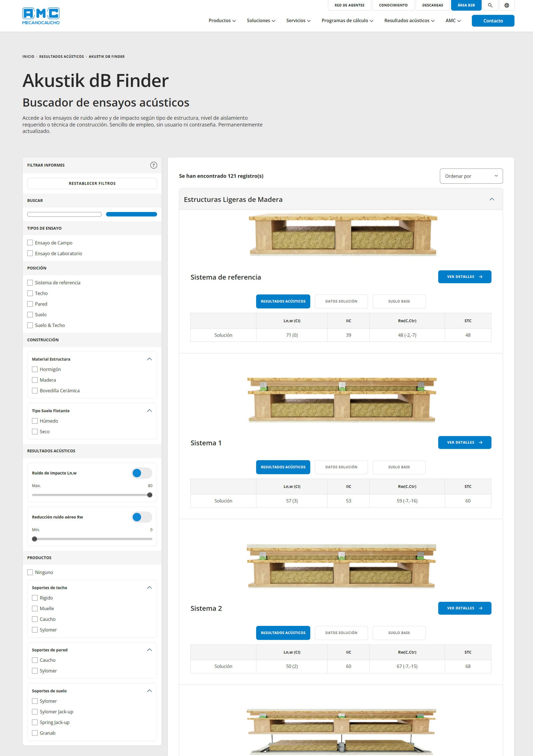Open the Red de Agentes link
533x756 pixels.
[349, 5]
